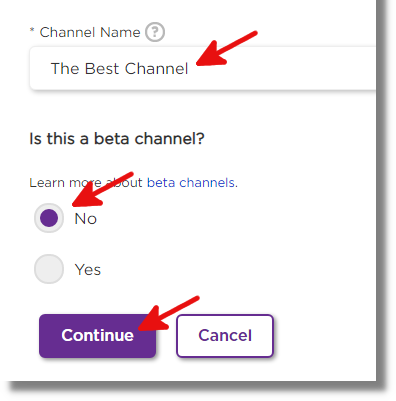Click the 'Channel Name' field label
The height and width of the screenshot is (401, 396).
point(90,32)
